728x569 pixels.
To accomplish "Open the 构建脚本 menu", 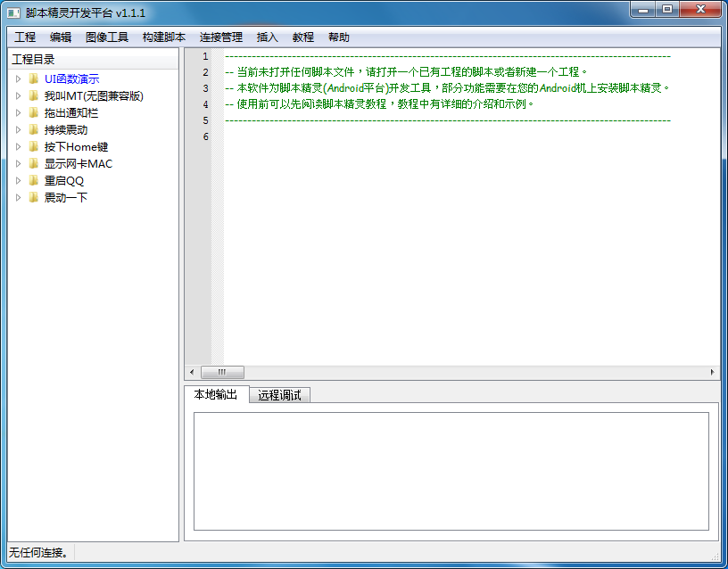I will pos(164,37).
